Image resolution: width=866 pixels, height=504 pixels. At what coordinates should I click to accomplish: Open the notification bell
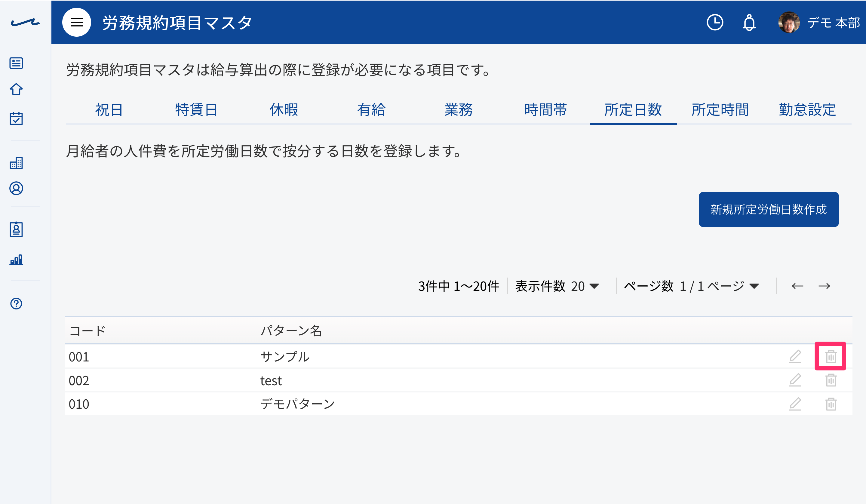[x=749, y=23]
